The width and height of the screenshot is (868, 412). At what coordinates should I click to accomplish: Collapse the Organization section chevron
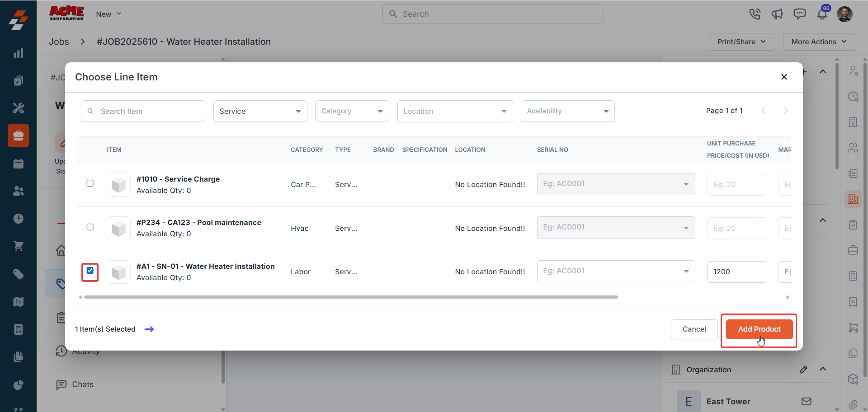(x=823, y=369)
